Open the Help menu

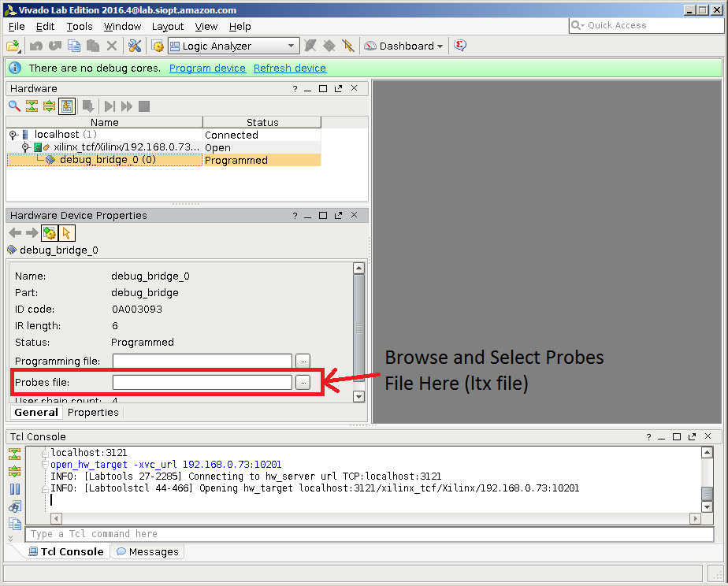tap(240, 27)
